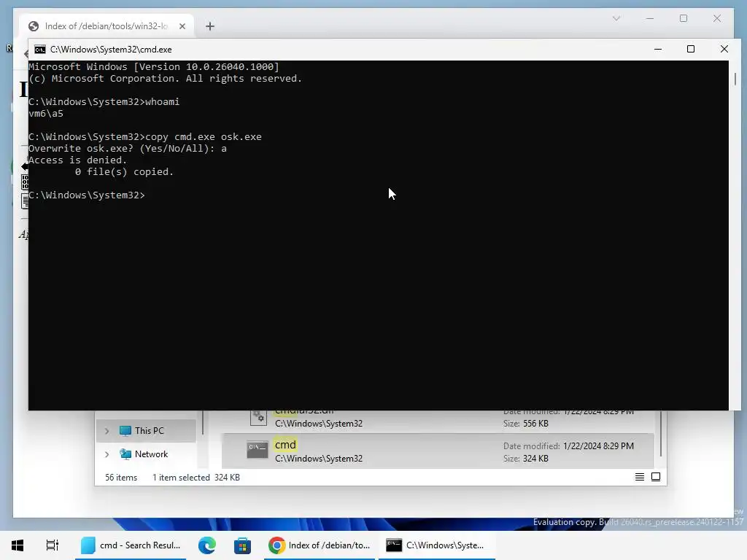Click the cmd window vertical scrollbar
Screen dimensions: 747x560
click(x=735, y=79)
